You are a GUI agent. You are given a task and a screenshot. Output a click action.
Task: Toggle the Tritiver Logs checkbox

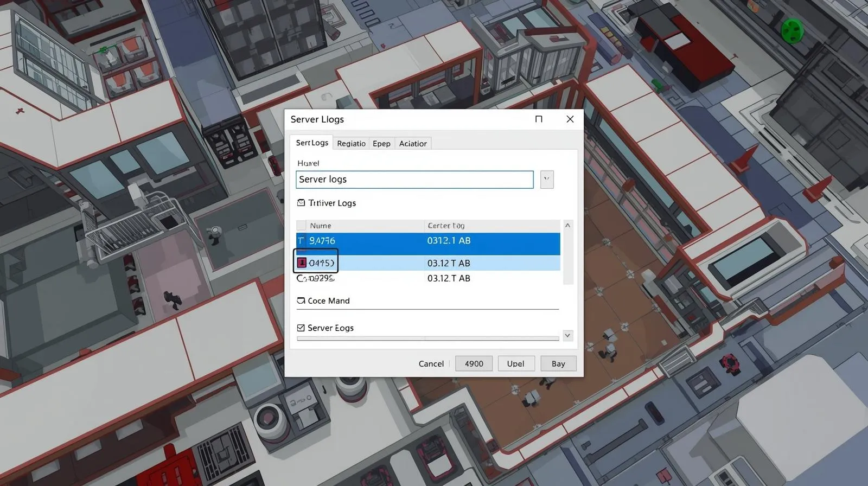(x=301, y=203)
